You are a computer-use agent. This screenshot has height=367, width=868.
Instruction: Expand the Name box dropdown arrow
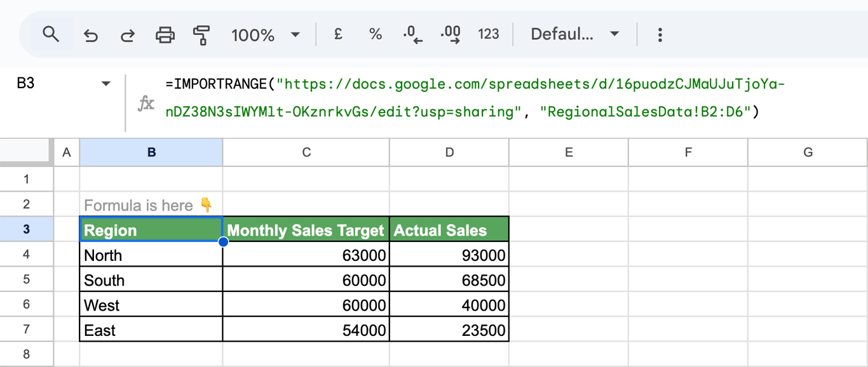click(106, 84)
